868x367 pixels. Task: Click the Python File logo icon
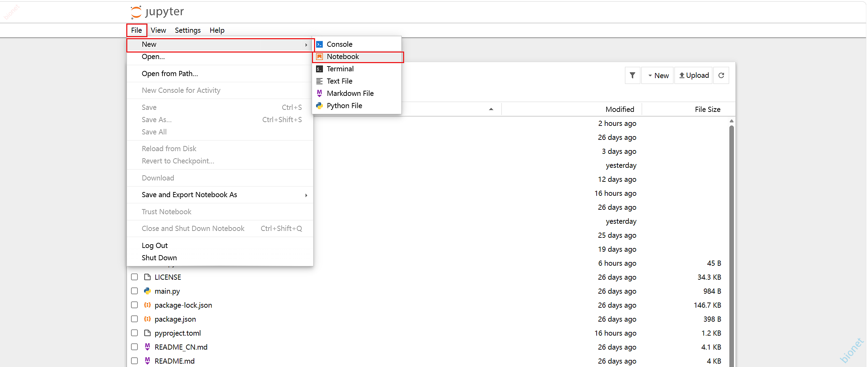pos(319,106)
